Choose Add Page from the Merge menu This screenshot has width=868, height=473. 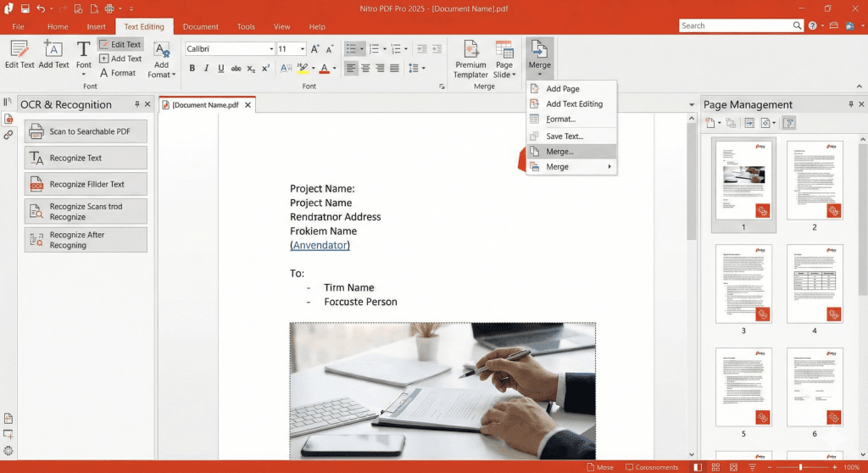[x=571, y=89]
